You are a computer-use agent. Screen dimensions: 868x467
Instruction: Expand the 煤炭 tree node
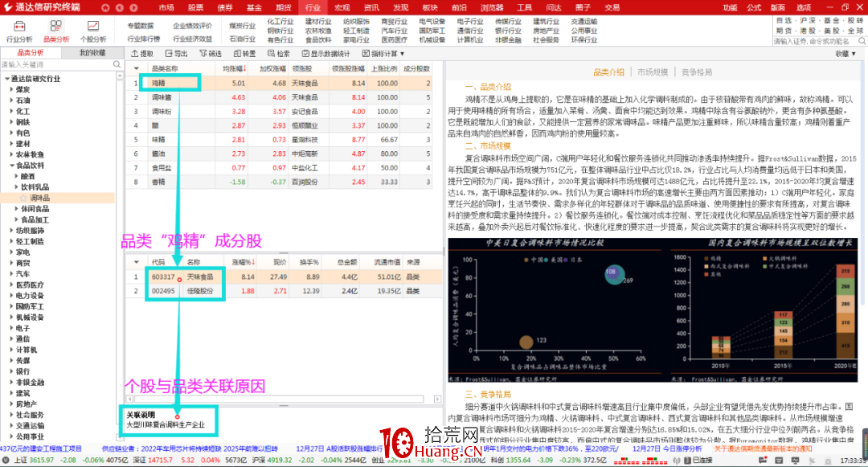pos(11,89)
